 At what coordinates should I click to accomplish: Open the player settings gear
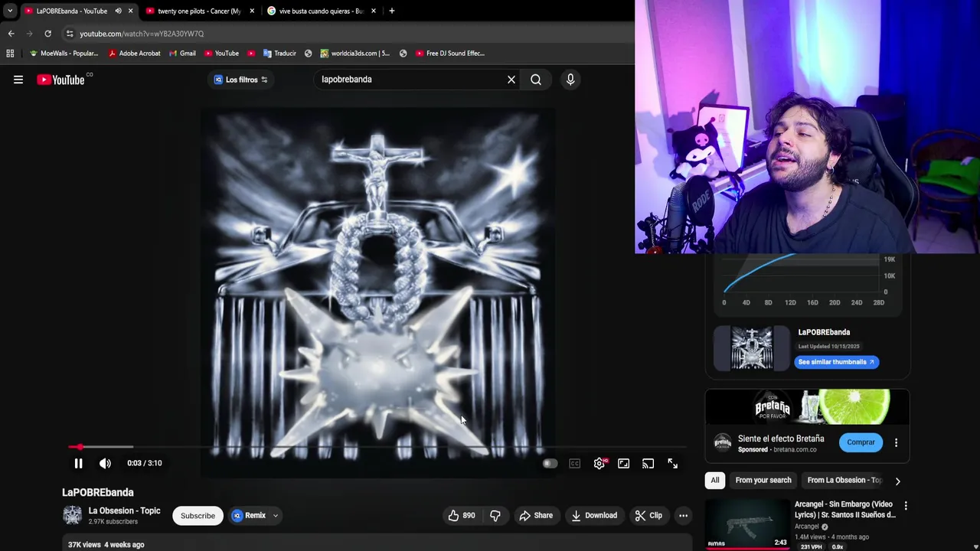[599, 463]
